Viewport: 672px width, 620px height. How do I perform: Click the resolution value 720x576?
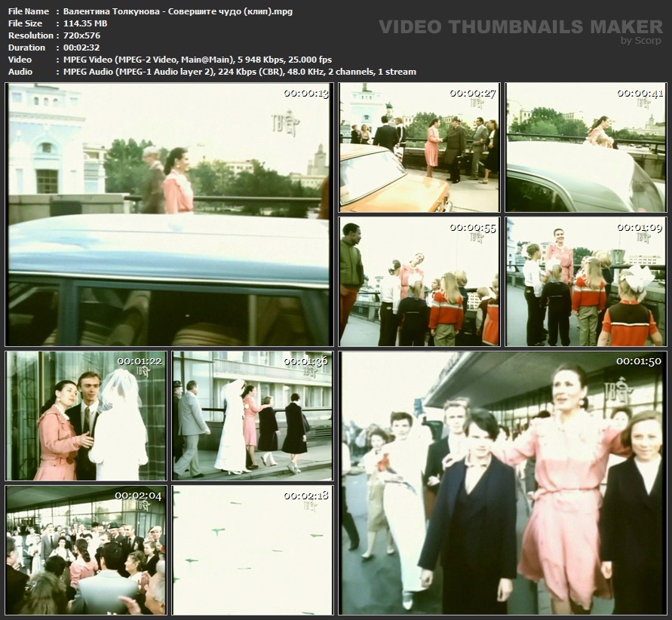tap(82, 35)
